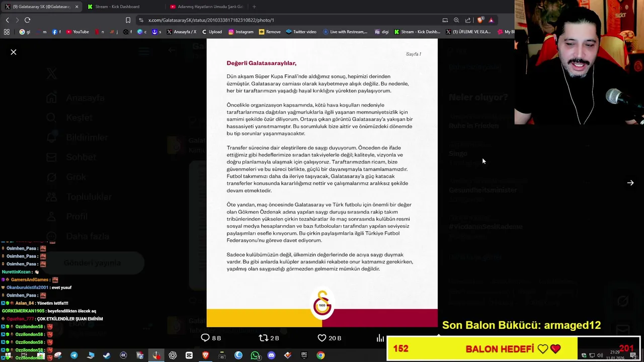Click the streamer webcam feed
This screenshot has height=362, width=644.
pyautogui.click(x=579, y=62)
